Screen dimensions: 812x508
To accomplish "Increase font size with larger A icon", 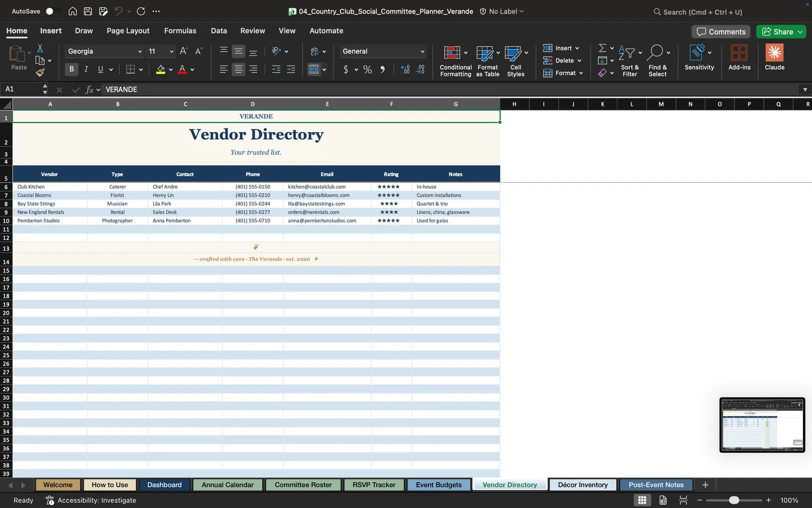I will coord(184,51).
